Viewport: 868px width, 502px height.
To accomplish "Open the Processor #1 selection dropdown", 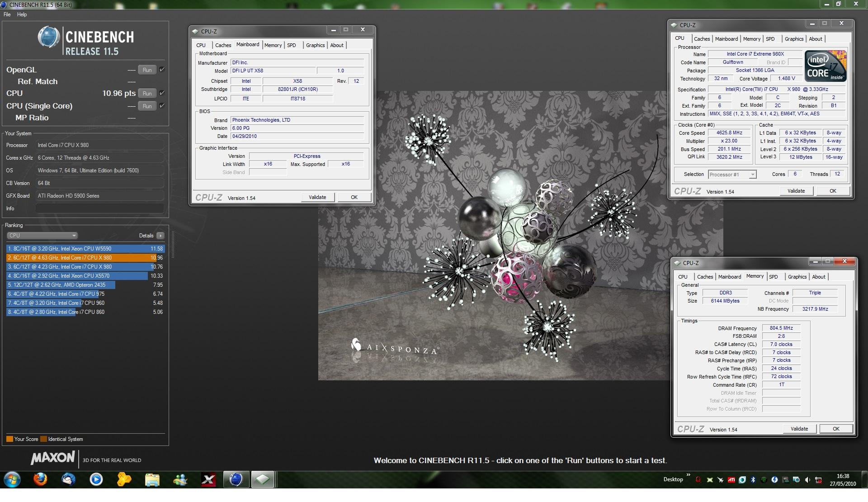I will click(x=732, y=175).
